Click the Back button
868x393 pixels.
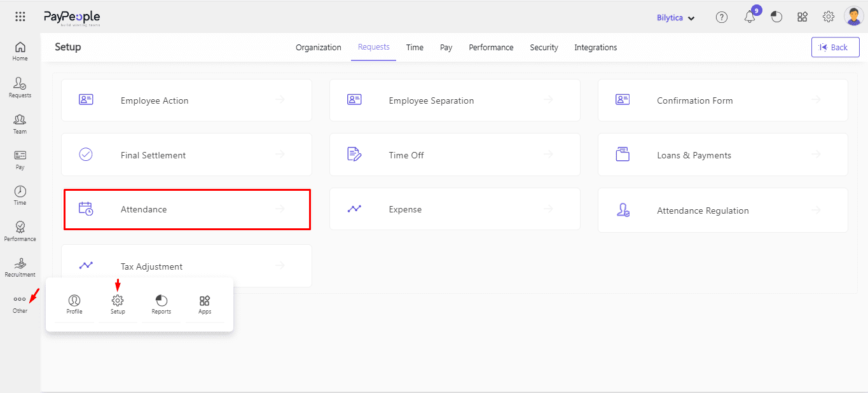pyautogui.click(x=835, y=47)
